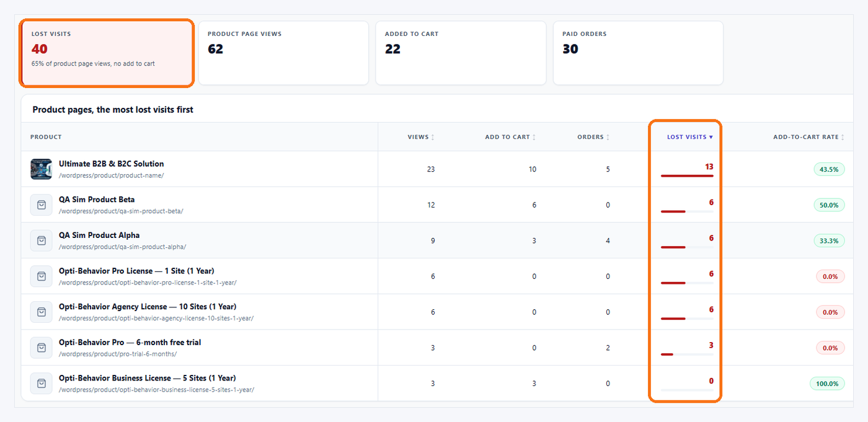
Task: Open Opti-Behavior Agency License 10 Sites name
Action: 148,307
